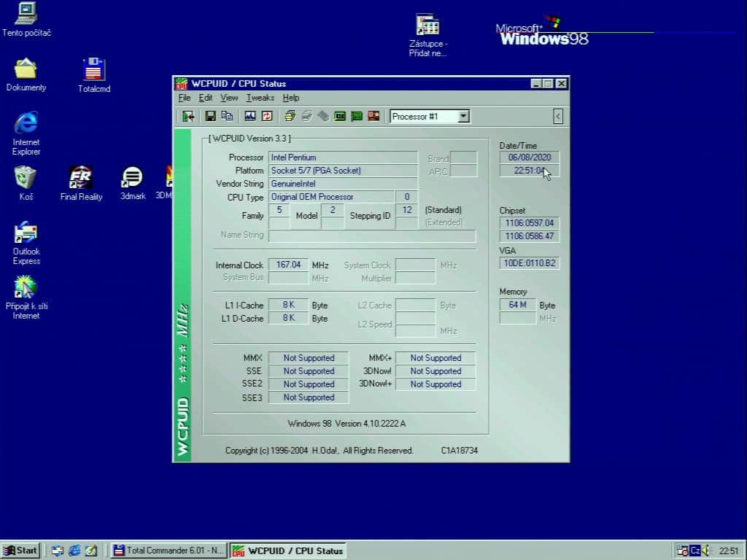Click the date field 06/08/2020
This screenshot has width=747, height=560.
click(x=530, y=157)
